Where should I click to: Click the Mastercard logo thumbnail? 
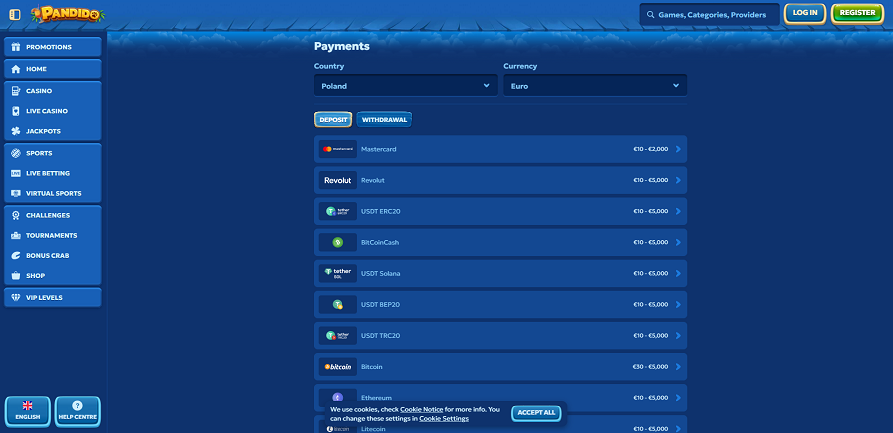(x=338, y=149)
